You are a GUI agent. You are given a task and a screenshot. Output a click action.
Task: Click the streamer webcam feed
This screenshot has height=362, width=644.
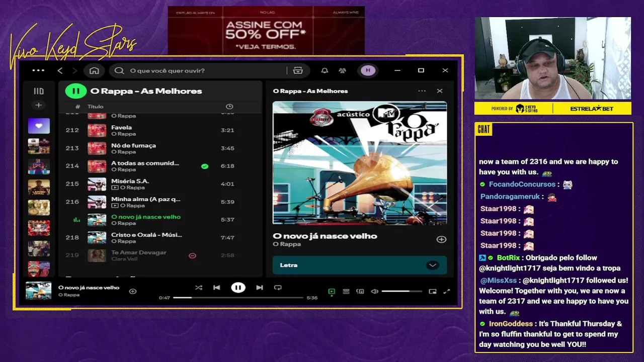tap(553, 58)
